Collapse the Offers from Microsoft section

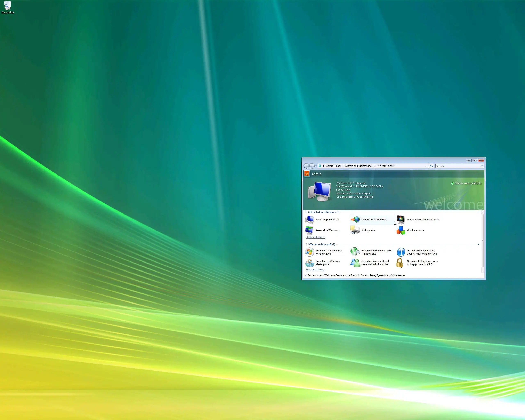[x=478, y=244]
